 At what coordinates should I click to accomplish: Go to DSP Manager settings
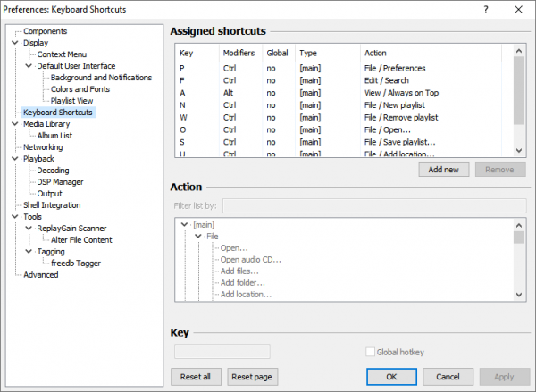pos(60,182)
